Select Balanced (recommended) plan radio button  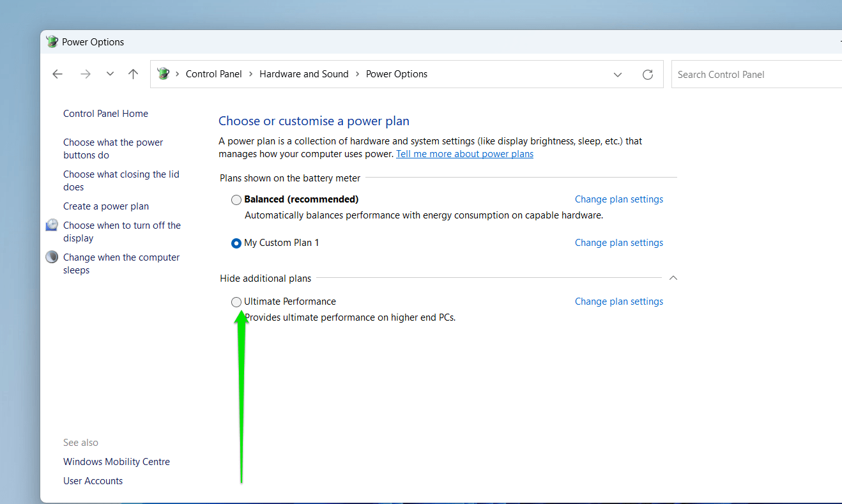point(236,200)
